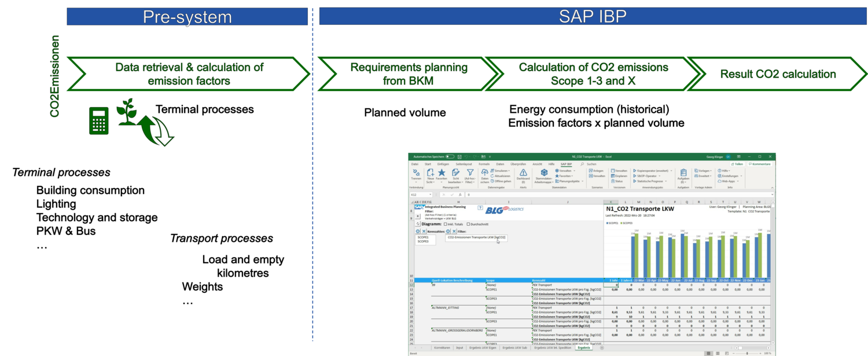Click the Name Box showing K12

coord(421,195)
